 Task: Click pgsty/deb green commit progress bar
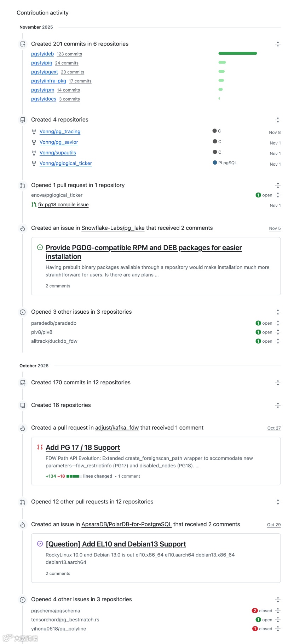[238, 53]
